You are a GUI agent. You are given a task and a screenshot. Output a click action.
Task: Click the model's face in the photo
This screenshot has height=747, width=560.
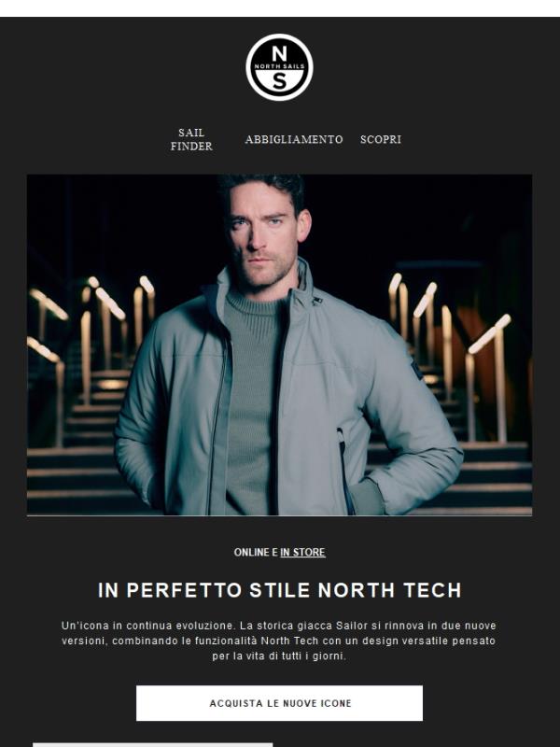click(x=263, y=233)
